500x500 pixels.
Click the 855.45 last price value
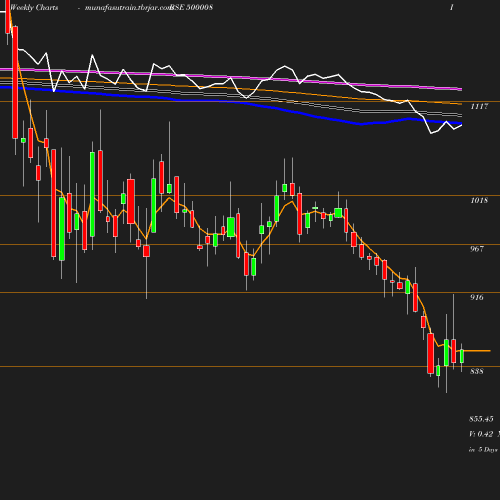481,419
